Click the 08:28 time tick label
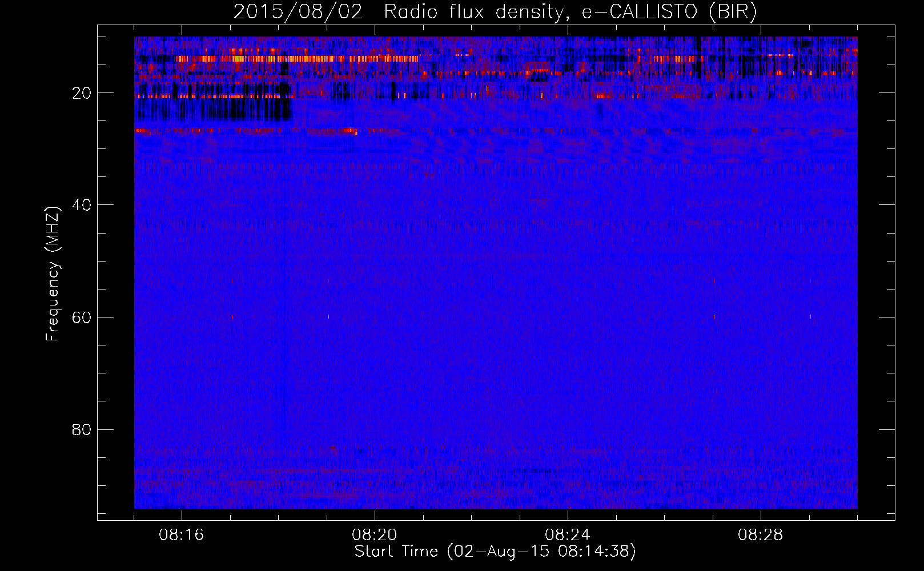 click(x=761, y=535)
